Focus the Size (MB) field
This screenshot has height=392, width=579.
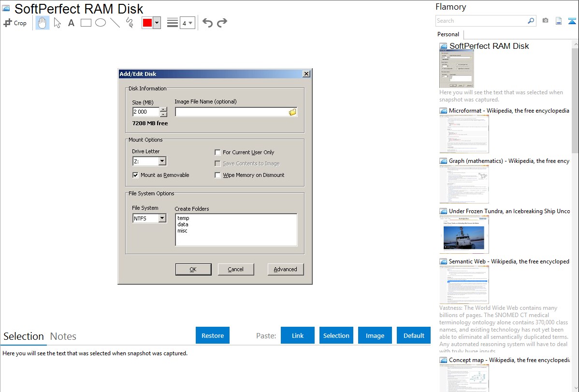pyautogui.click(x=146, y=112)
